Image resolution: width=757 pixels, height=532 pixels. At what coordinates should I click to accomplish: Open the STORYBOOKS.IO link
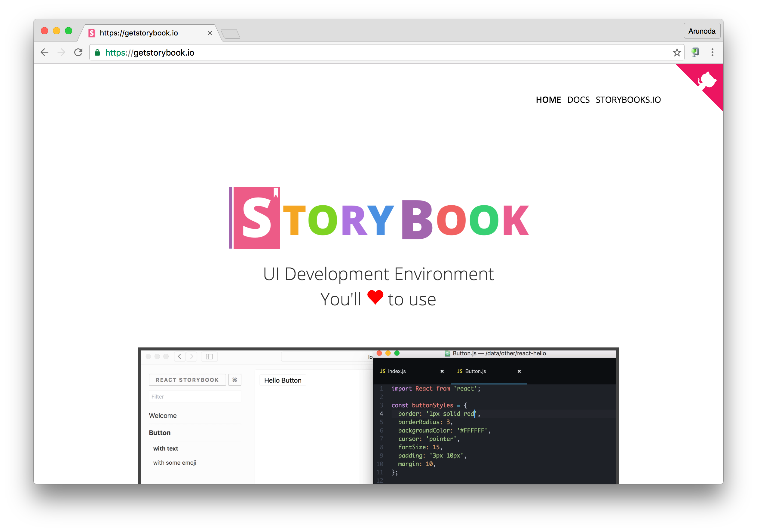(x=628, y=100)
